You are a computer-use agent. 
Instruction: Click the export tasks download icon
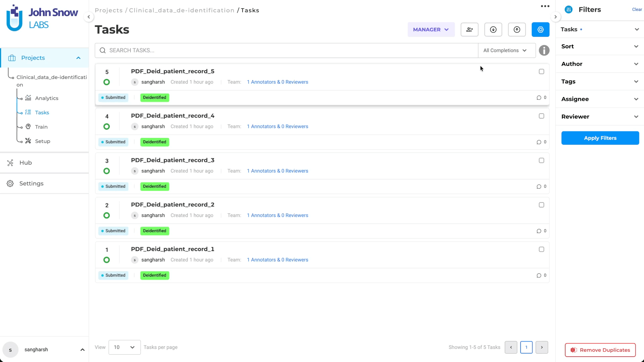pyautogui.click(x=493, y=29)
